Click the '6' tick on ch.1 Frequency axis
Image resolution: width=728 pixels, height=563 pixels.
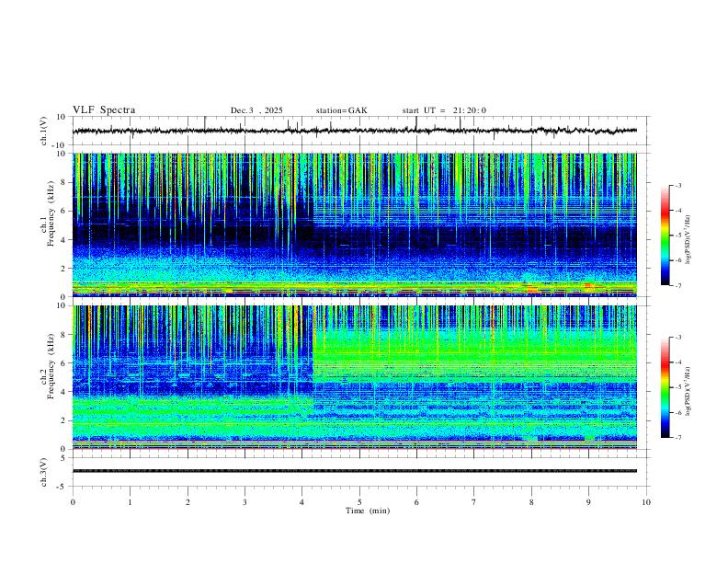pyautogui.click(x=64, y=211)
